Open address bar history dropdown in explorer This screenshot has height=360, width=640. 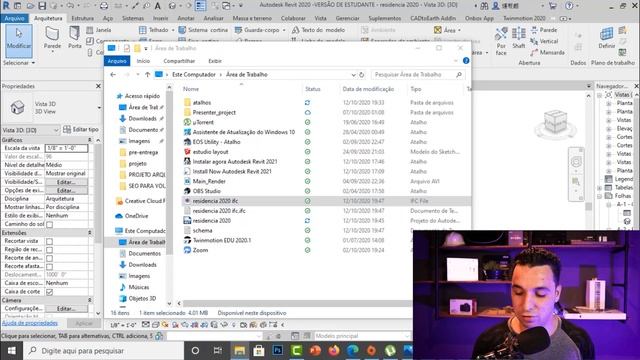pyautogui.click(x=353, y=75)
